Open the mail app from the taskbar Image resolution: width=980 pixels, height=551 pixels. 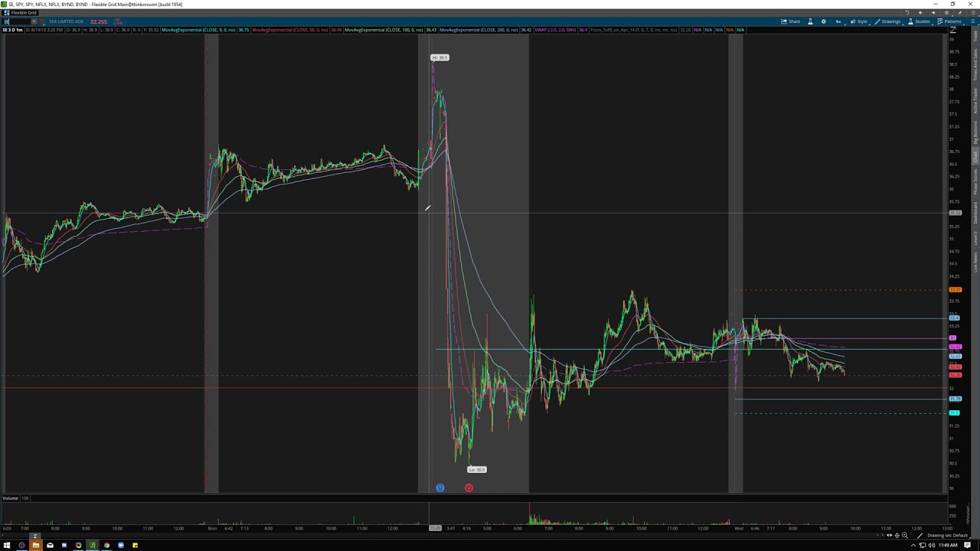tap(50, 545)
